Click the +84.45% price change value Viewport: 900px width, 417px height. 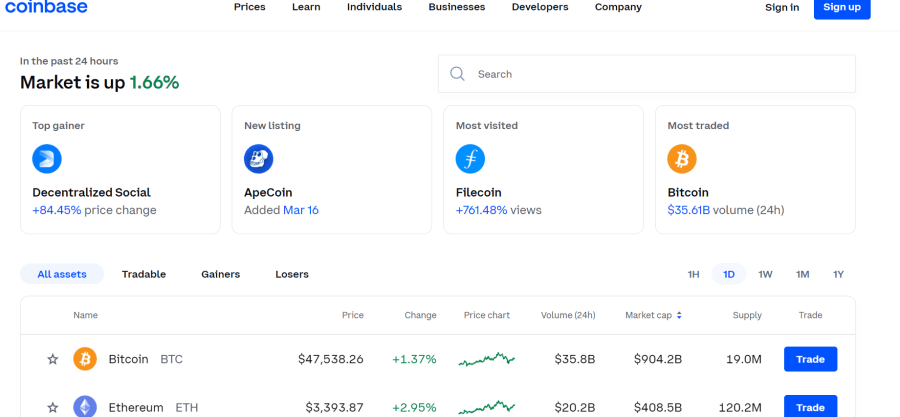tap(57, 210)
